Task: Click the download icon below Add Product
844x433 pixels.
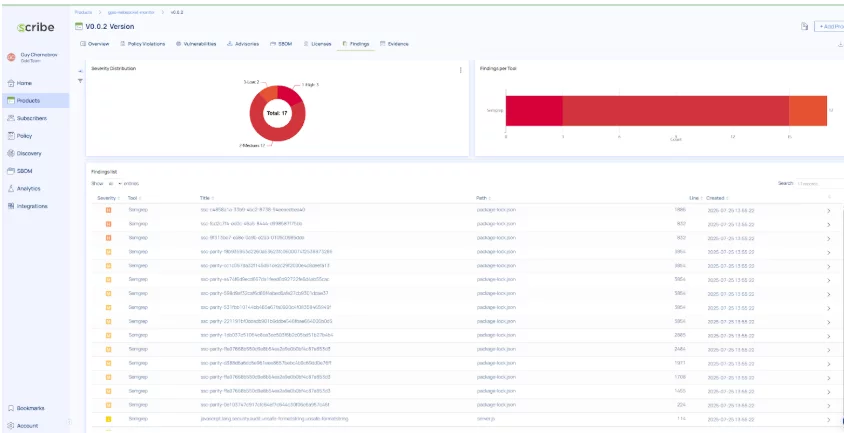Action: pos(841,44)
